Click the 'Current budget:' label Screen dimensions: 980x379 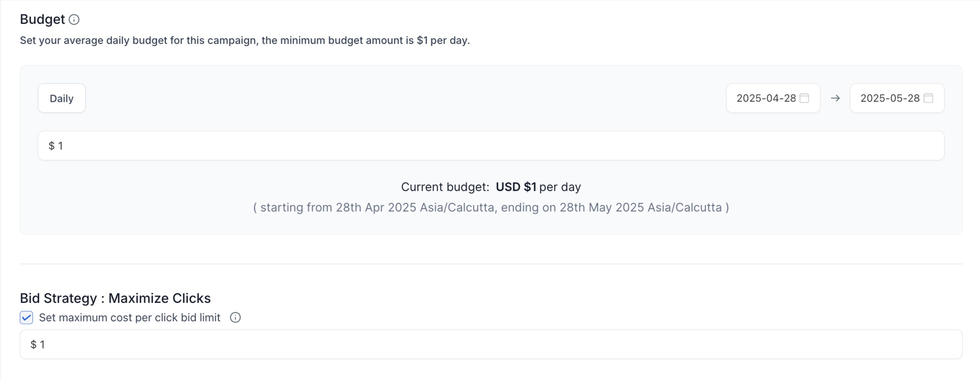(445, 187)
